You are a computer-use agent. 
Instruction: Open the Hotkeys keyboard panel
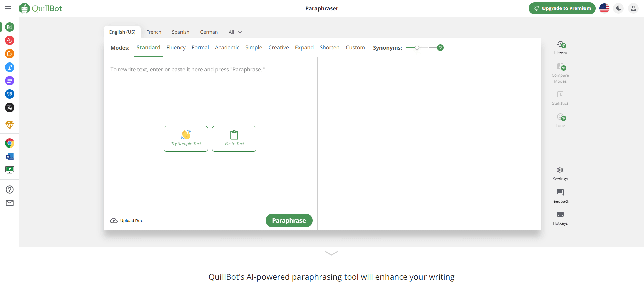coord(560,218)
